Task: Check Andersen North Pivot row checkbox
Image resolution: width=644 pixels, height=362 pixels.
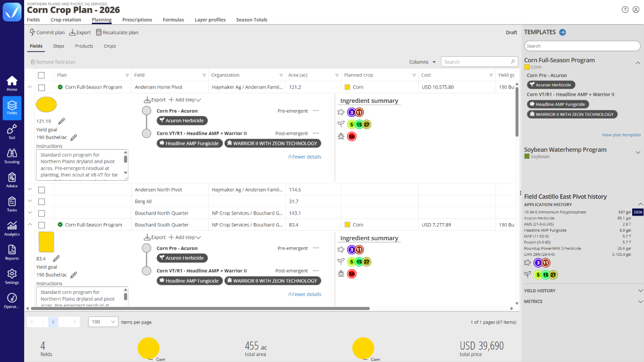Action: click(41, 190)
